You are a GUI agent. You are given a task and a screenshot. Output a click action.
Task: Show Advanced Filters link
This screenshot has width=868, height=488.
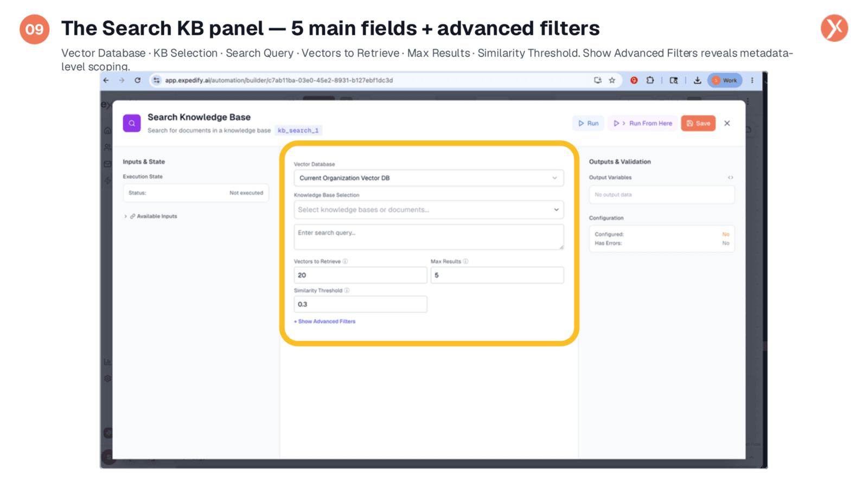[x=325, y=322]
